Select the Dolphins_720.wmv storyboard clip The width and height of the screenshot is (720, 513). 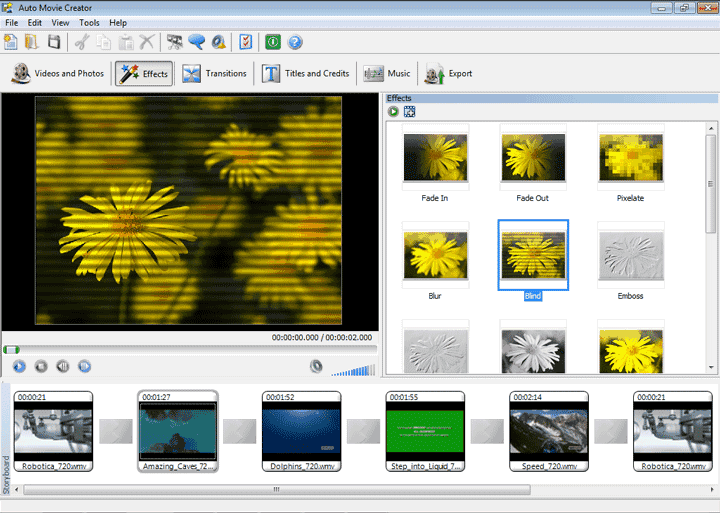tap(301, 432)
